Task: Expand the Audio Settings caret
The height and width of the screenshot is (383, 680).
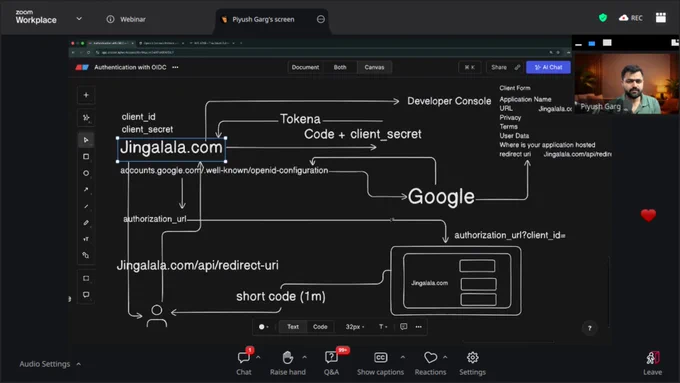Action: coord(78,364)
